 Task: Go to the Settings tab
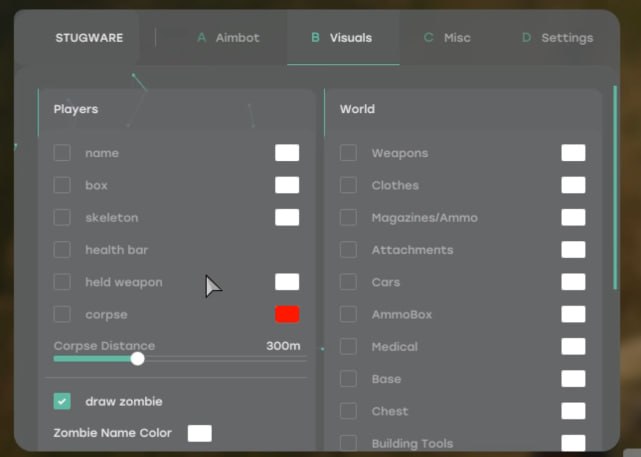click(557, 38)
